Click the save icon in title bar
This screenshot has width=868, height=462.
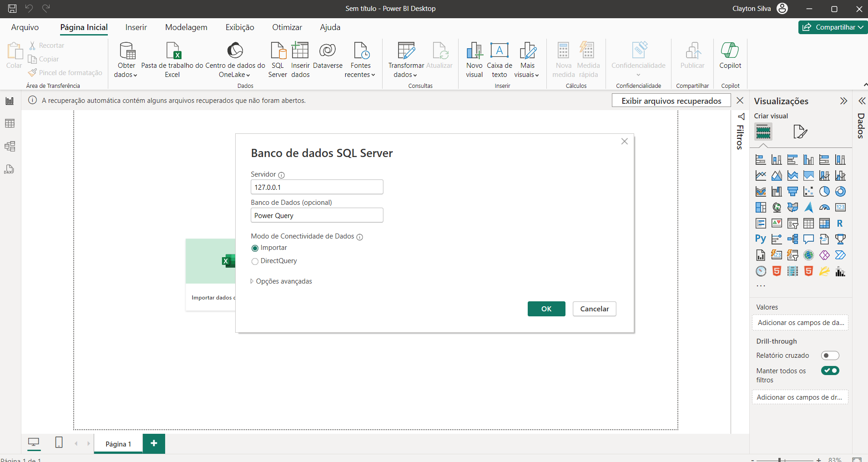[12, 9]
